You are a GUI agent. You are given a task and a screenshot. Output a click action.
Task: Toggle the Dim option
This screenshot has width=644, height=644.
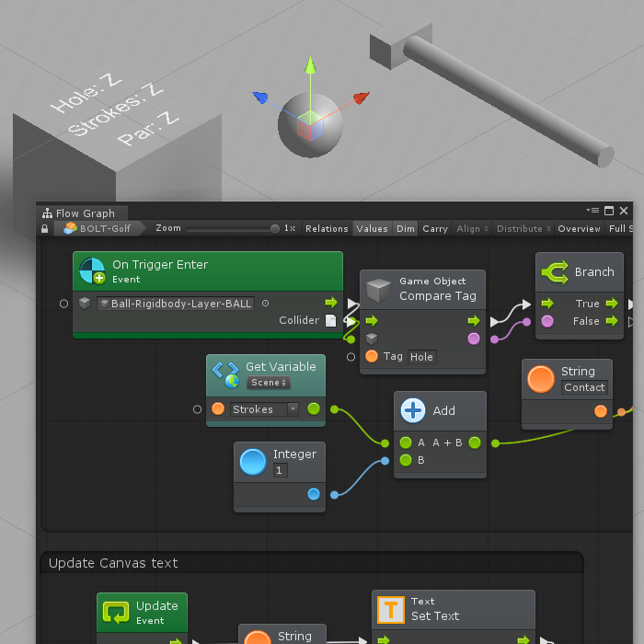tap(406, 229)
